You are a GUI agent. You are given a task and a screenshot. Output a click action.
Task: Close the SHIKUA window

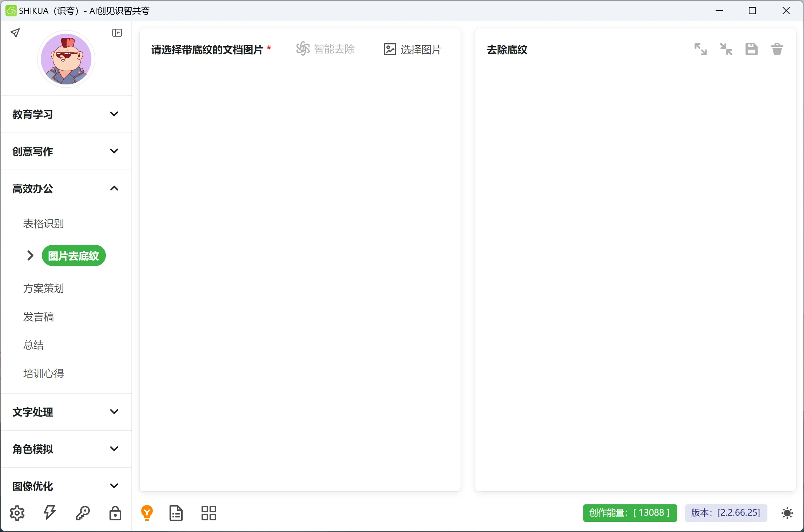786,11
